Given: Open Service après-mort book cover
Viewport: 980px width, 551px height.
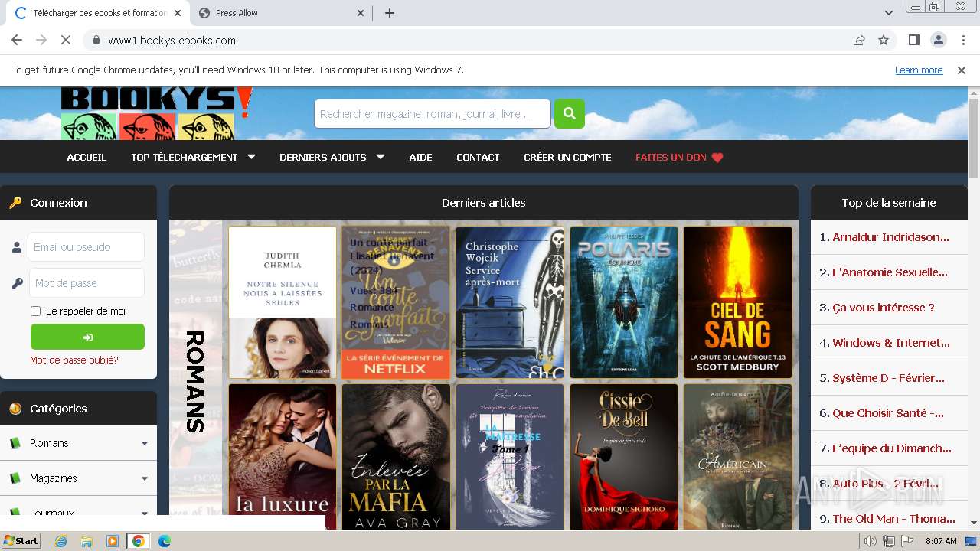Looking at the screenshot, I should pyautogui.click(x=510, y=302).
